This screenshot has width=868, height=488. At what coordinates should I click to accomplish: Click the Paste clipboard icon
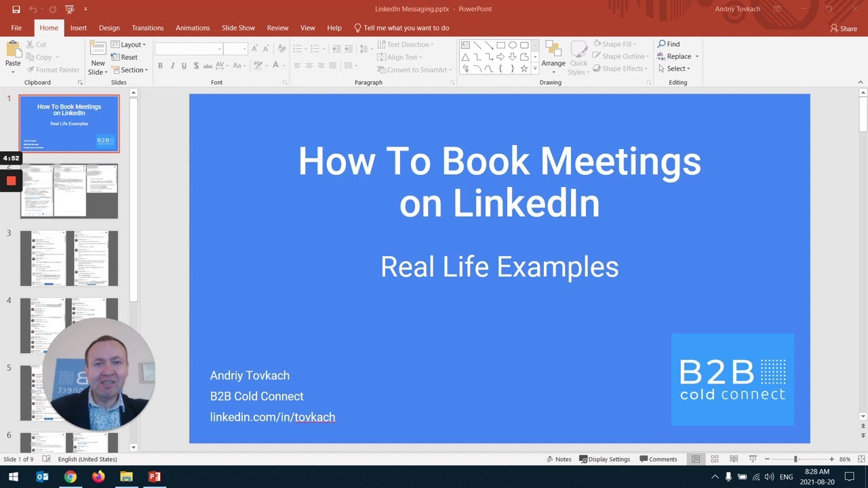pyautogui.click(x=13, y=49)
